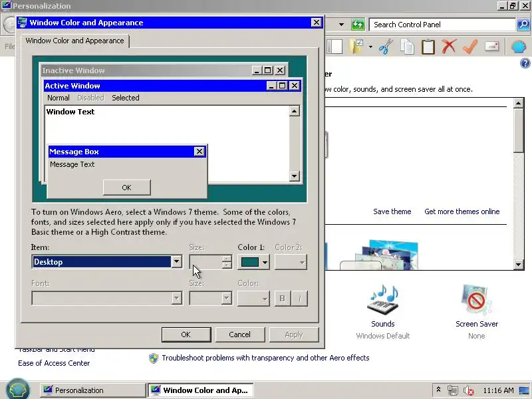Click the envelope email icon in toolbar
The width and height of the screenshot is (532, 399).
(491, 46)
